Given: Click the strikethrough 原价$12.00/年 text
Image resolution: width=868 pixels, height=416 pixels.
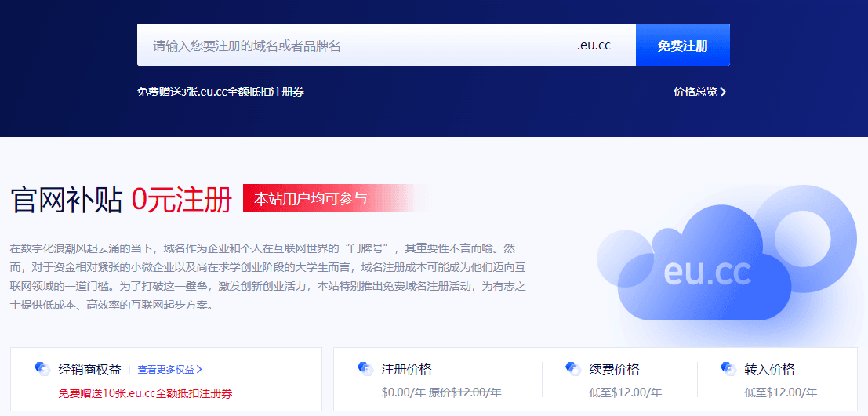Looking at the screenshot, I should click(465, 392).
